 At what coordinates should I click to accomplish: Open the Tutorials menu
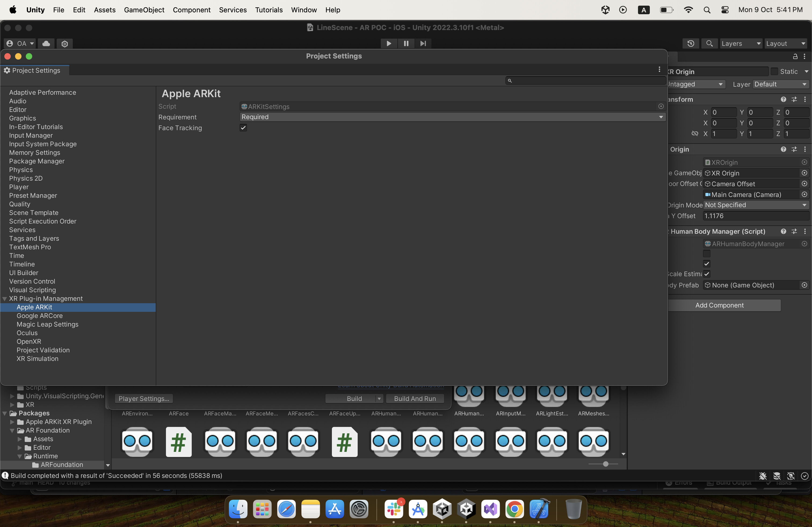coord(269,10)
